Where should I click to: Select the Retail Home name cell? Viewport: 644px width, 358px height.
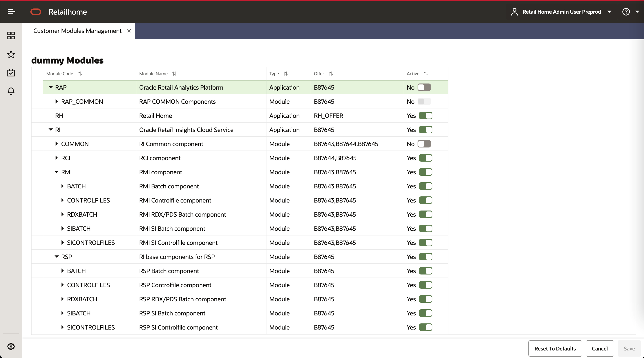[x=201, y=116]
